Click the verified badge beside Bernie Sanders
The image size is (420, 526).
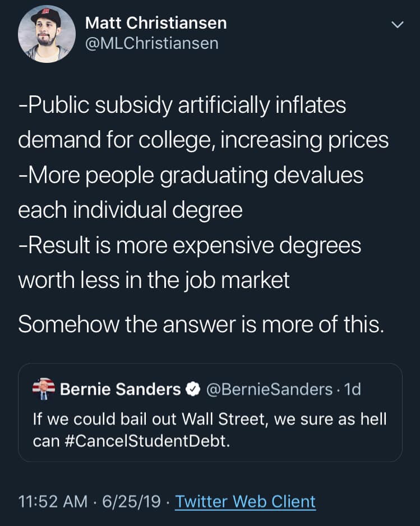[194, 389]
